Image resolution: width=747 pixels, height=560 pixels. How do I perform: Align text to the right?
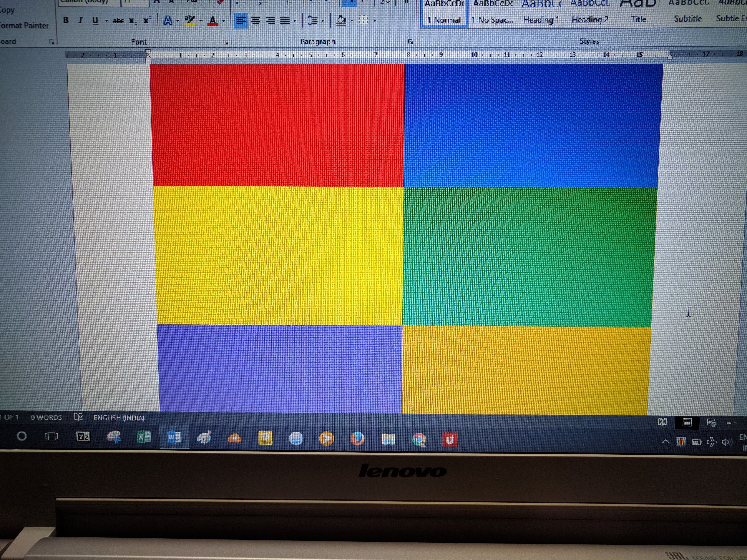(270, 21)
